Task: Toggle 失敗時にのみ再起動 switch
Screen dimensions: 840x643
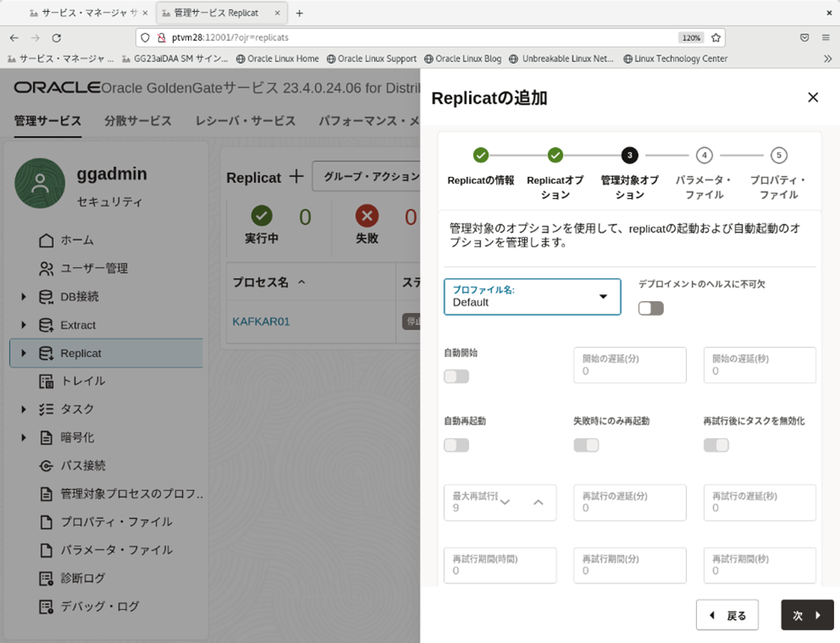Action: 586,445
